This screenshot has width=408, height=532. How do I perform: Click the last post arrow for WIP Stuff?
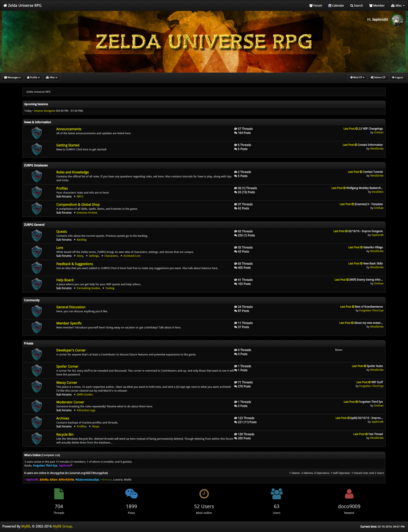point(369,382)
